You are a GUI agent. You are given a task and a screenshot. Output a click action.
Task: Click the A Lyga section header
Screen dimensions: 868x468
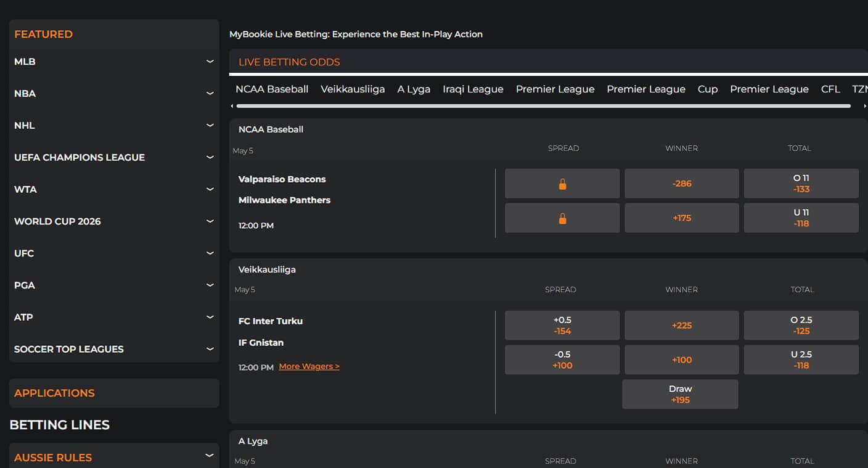pos(253,441)
